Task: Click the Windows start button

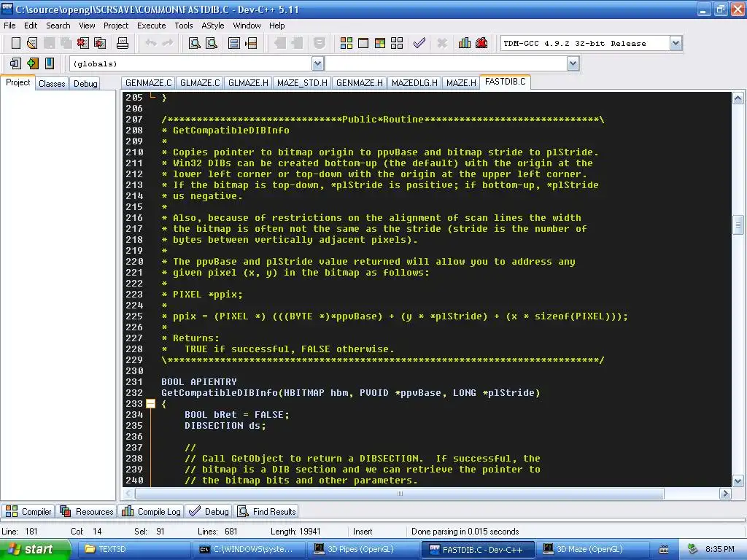Action: pos(35,549)
